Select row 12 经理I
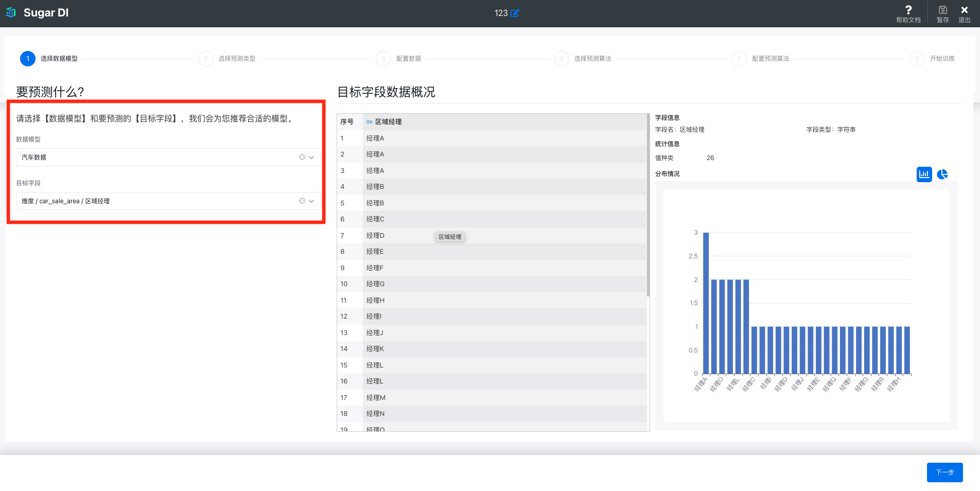 point(492,316)
